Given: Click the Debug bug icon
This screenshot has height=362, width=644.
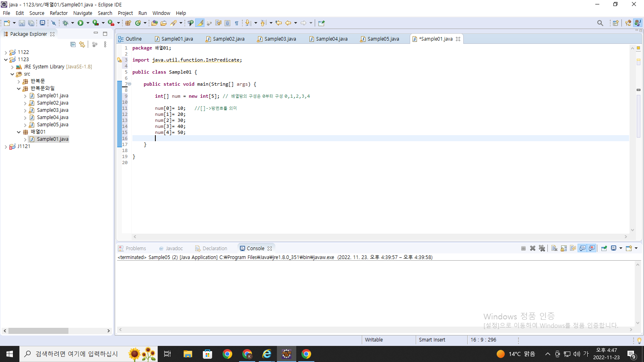Looking at the screenshot, I should [x=65, y=23].
